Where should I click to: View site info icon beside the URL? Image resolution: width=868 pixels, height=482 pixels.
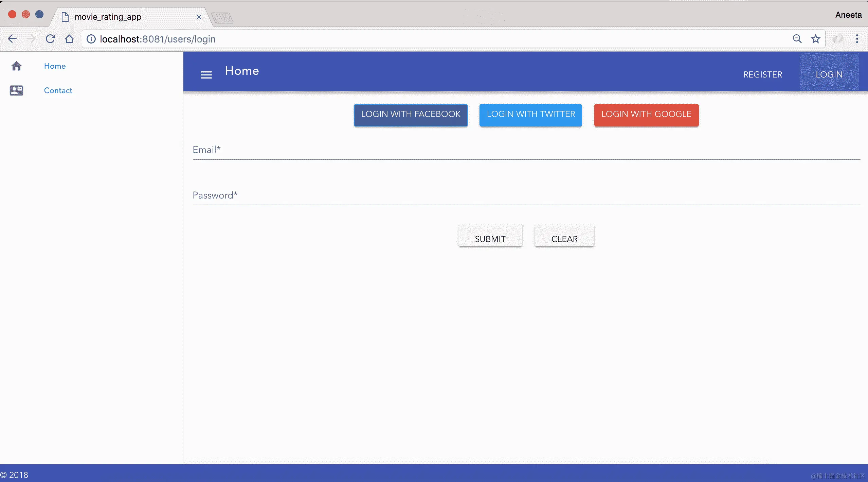91,39
